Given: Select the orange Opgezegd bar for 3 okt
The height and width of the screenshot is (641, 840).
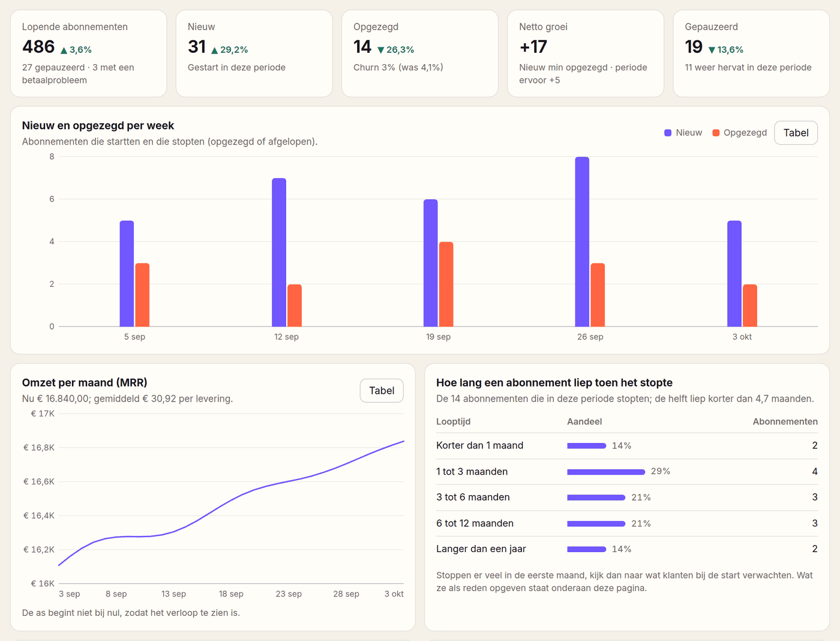Looking at the screenshot, I should click(750, 305).
